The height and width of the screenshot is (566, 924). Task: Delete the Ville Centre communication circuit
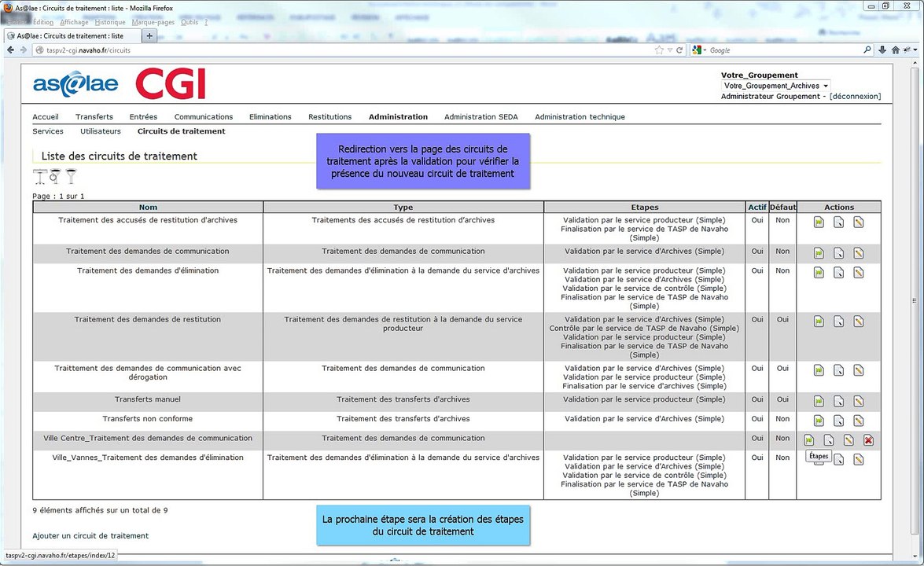(x=869, y=440)
